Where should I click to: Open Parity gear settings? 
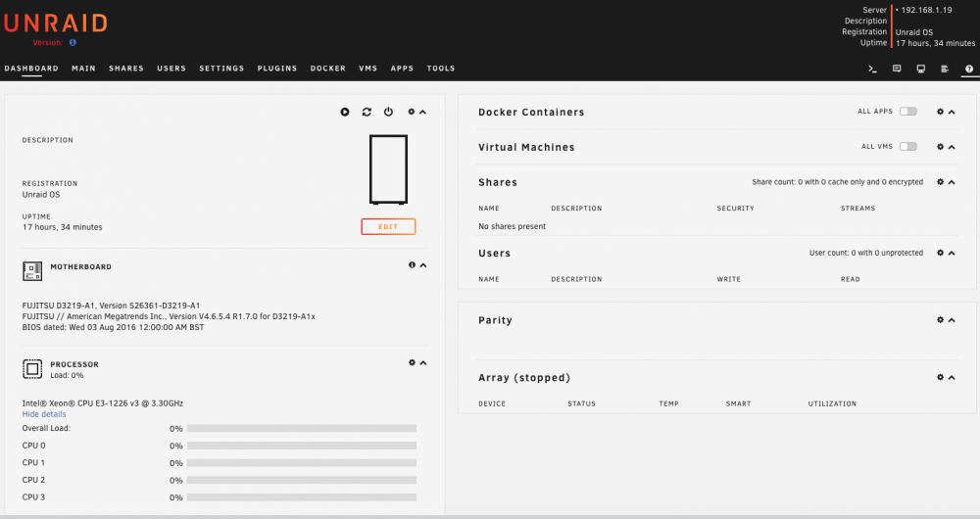click(940, 320)
